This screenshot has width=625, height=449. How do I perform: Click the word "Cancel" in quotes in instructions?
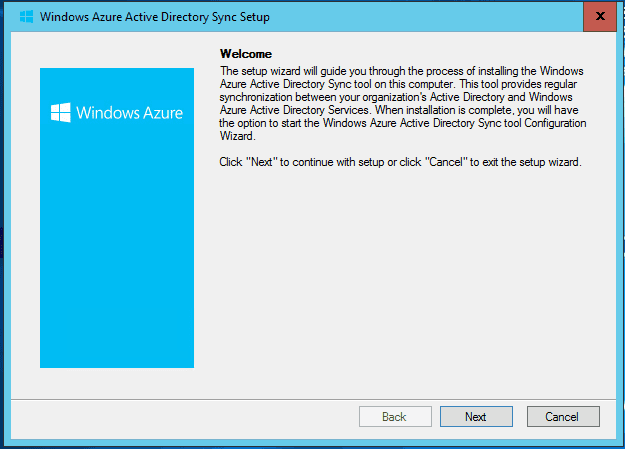point(446,162)
